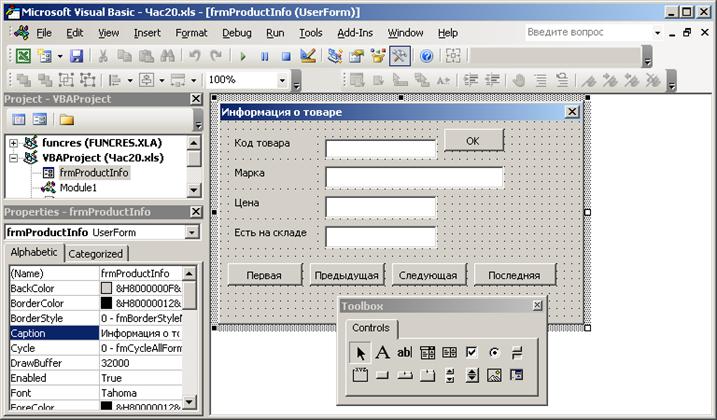This screenshot has width=717, height=420.
Task: Save the project with the floppy icon
Action: (76, 56)
